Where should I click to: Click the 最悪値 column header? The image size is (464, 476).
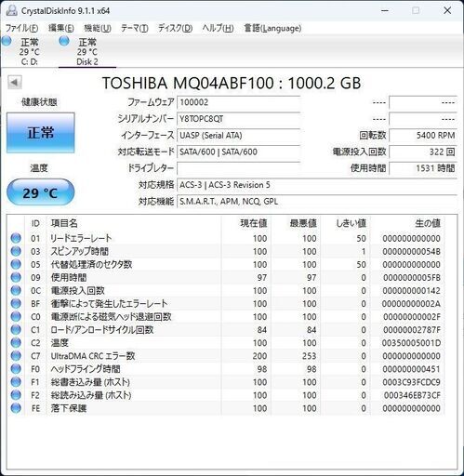click(x=296, y=223)
